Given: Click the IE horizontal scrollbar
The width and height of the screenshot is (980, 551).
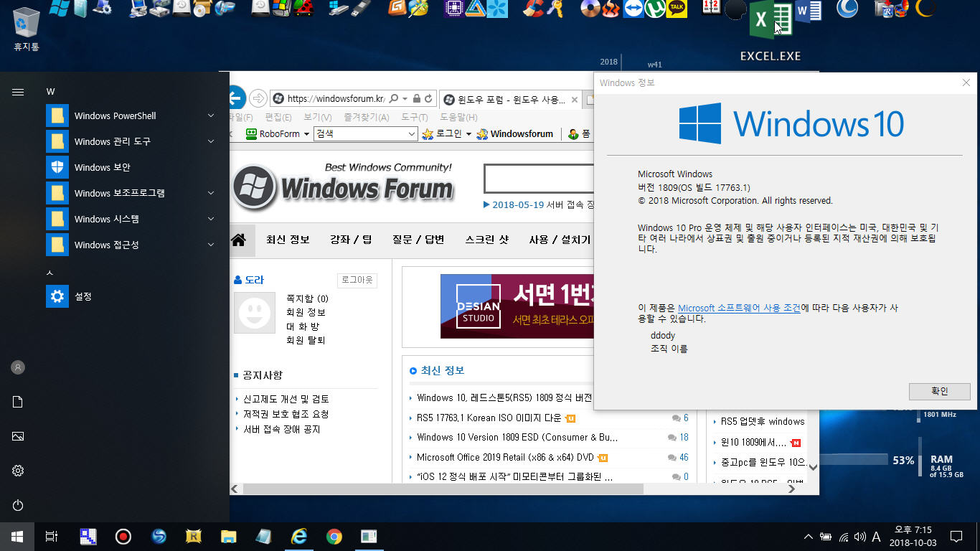Looking at the screenshot, I should tap(443, 489).
